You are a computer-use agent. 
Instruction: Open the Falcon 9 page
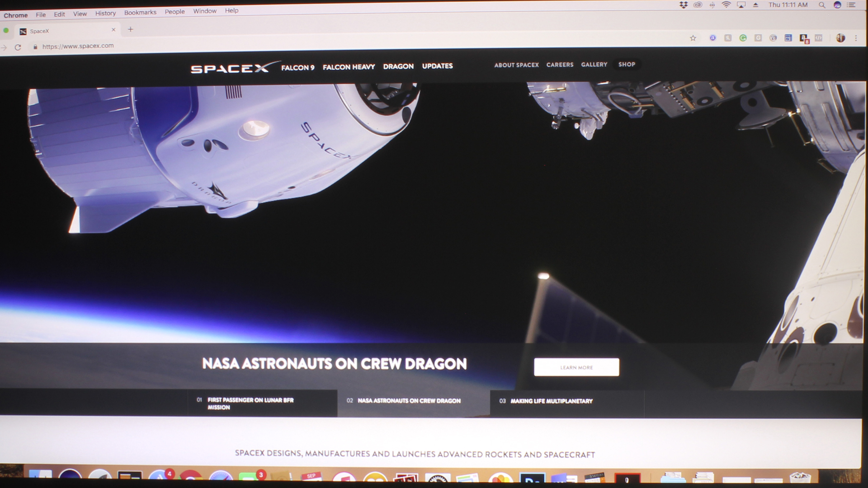297,67
